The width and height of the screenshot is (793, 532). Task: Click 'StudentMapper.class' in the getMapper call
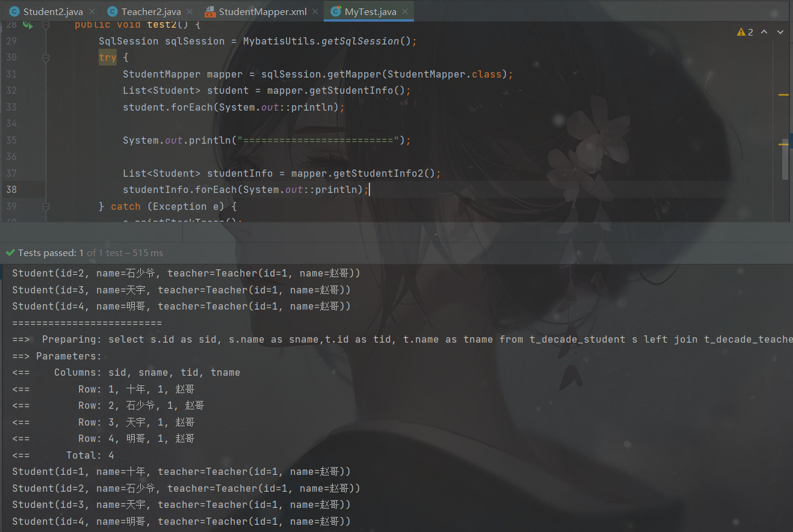tap(444, 74)
